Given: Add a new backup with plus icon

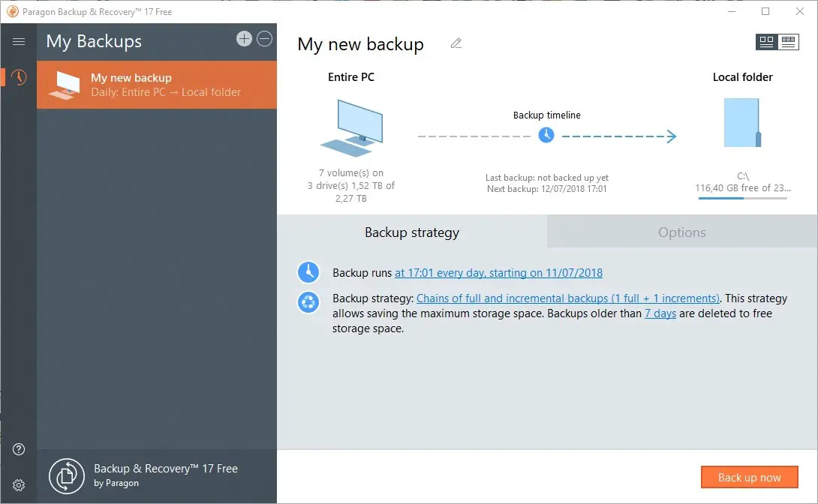Looking at the screenshot, I should tap(244, 39).
